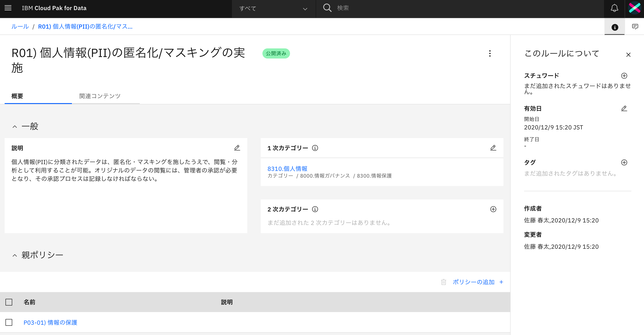The image size is (644, 335).
Task: Open the comments panel icon
Action: tap(635, 27)
